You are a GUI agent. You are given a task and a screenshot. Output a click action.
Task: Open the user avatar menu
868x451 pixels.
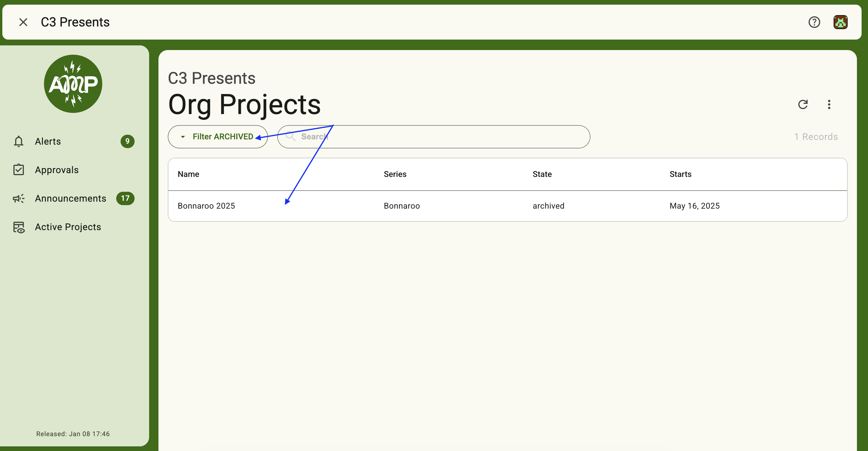pos(840,22)
